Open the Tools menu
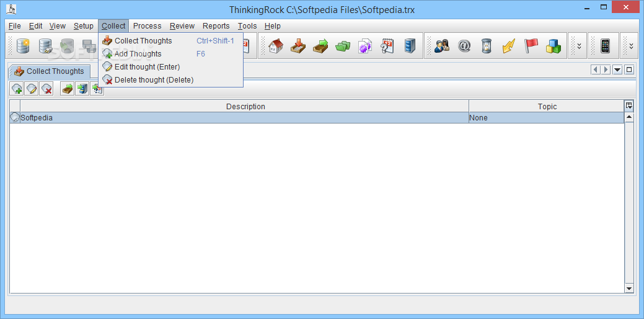Viewport: 644px width, 319px height. tap(247, 26)
